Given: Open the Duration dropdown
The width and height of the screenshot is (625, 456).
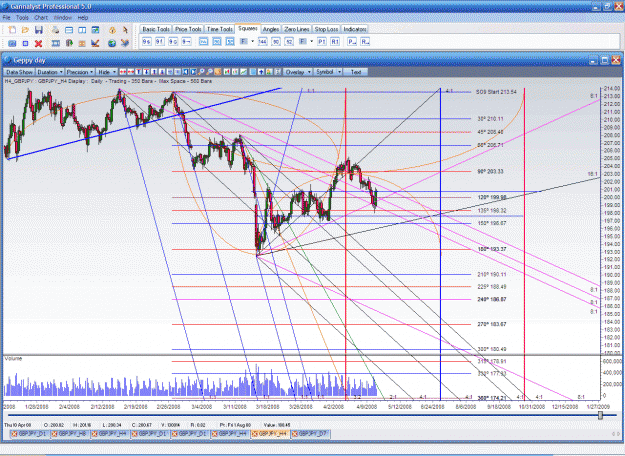Looking at the screenshot, I should tap(50, 72).
